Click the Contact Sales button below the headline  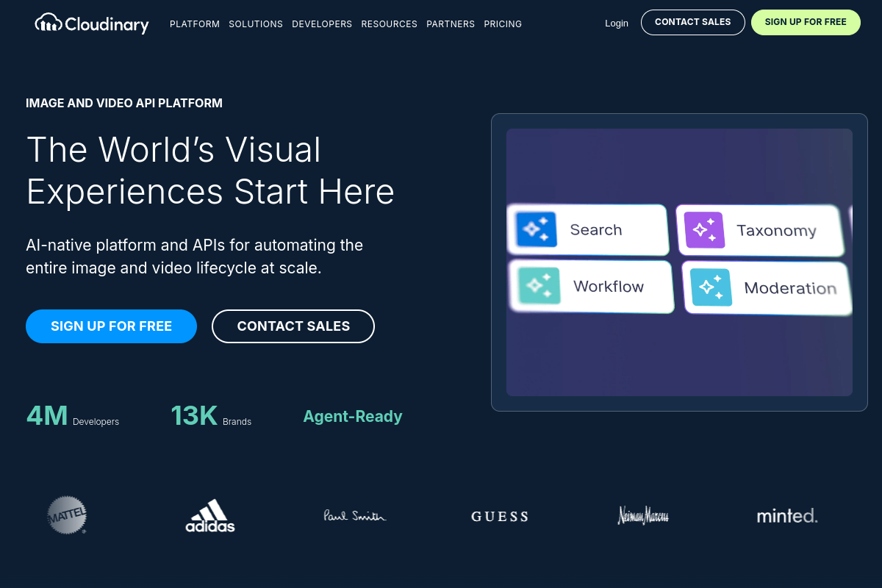[x=293, y=326]
